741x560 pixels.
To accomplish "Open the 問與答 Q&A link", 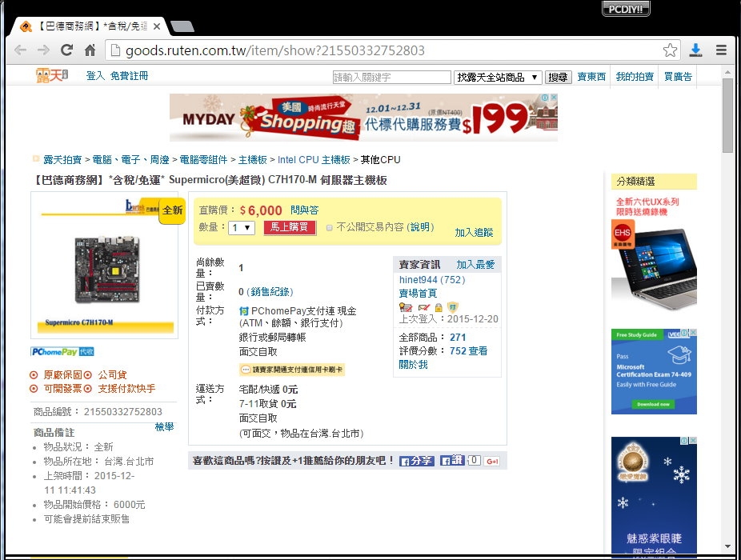I will 304,210.
